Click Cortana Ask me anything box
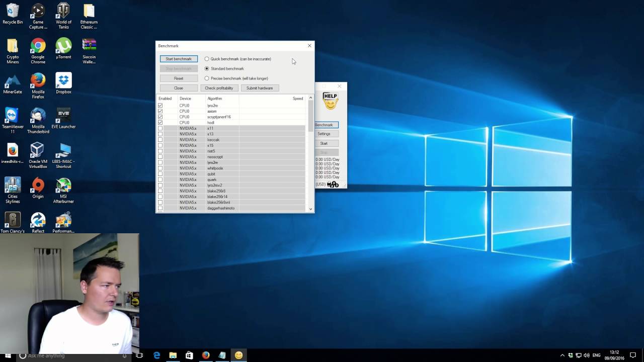The height and width of the screenshot is (362, 644). point(72,355)
